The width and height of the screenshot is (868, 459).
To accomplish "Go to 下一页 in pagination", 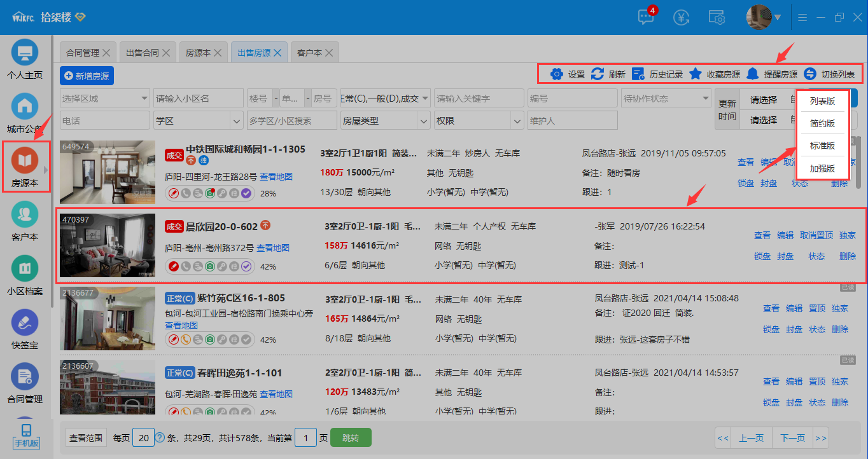I will coord(792,438).
